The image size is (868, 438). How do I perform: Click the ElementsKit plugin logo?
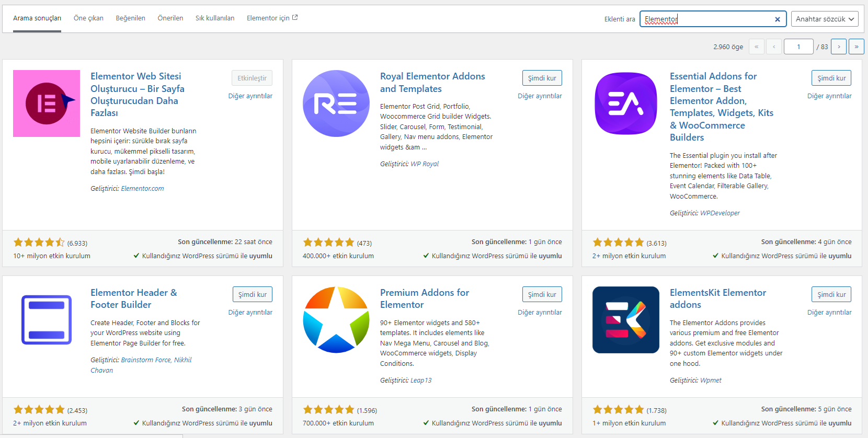point(626,320)
